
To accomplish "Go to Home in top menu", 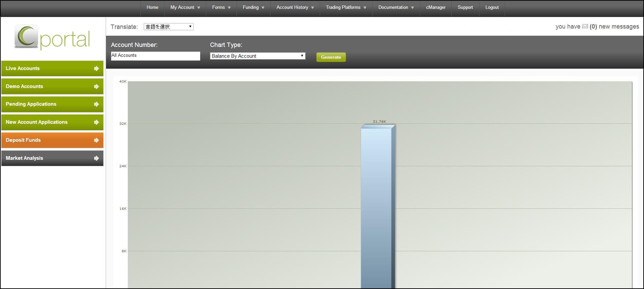I will point(152,7).
